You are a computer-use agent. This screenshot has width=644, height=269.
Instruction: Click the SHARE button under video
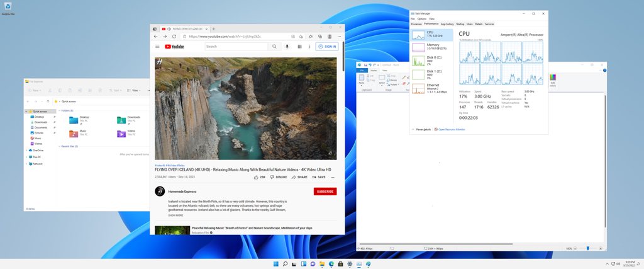(299, 177)
